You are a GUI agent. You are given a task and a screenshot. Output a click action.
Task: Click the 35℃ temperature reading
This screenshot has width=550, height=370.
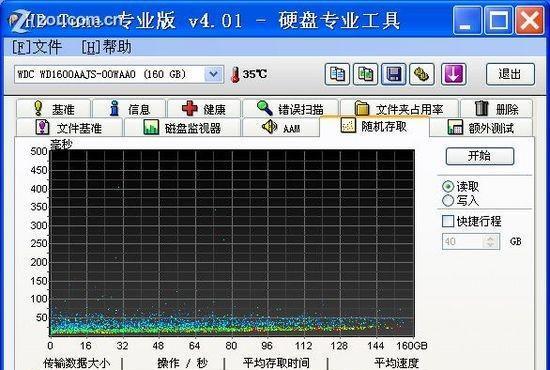click(x=255, y=74)
